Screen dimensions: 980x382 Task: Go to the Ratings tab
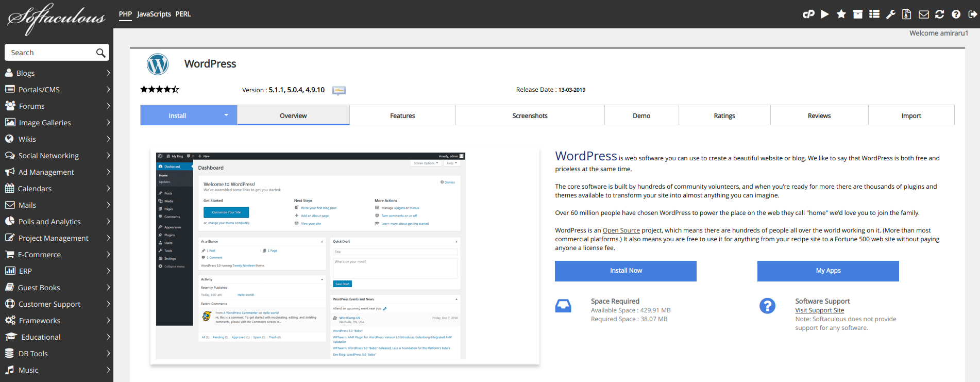tap(724, 115)
